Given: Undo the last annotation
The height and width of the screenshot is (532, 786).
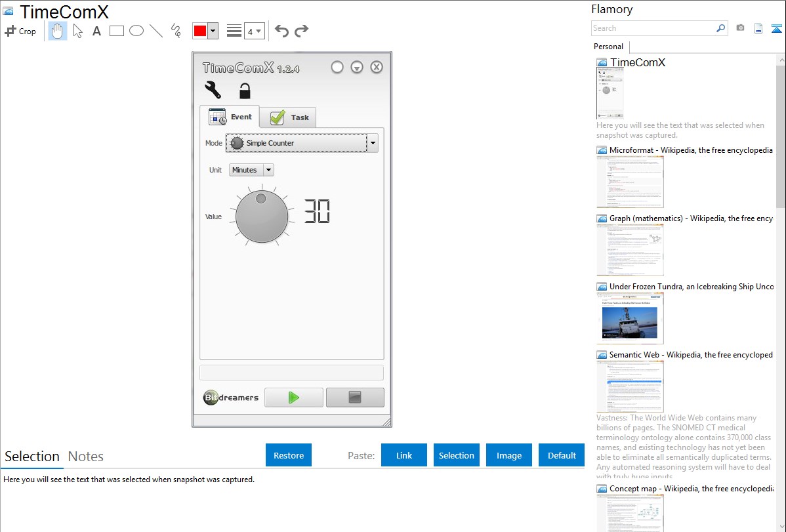Looking at the screenshot, I should click(x=281, y=31).
